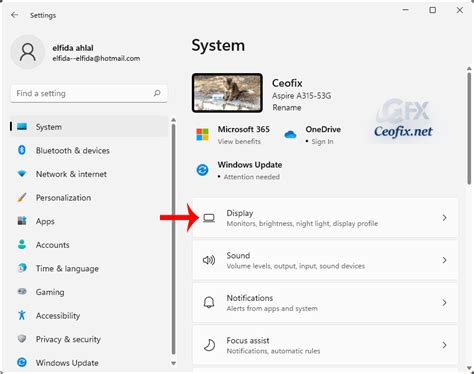474x374 pixels.
Task: Click the Bluetooth icon in sidebar
Action: point(22,150)
